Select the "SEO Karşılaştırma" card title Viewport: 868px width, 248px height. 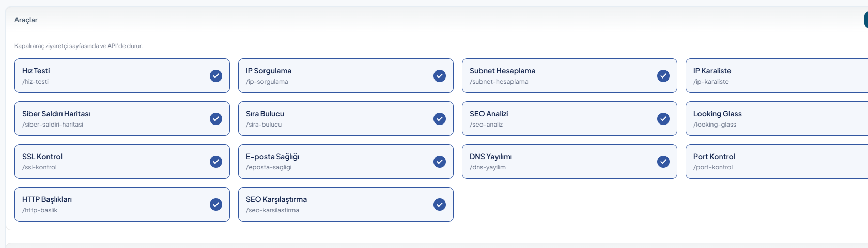tap(276, 199)
